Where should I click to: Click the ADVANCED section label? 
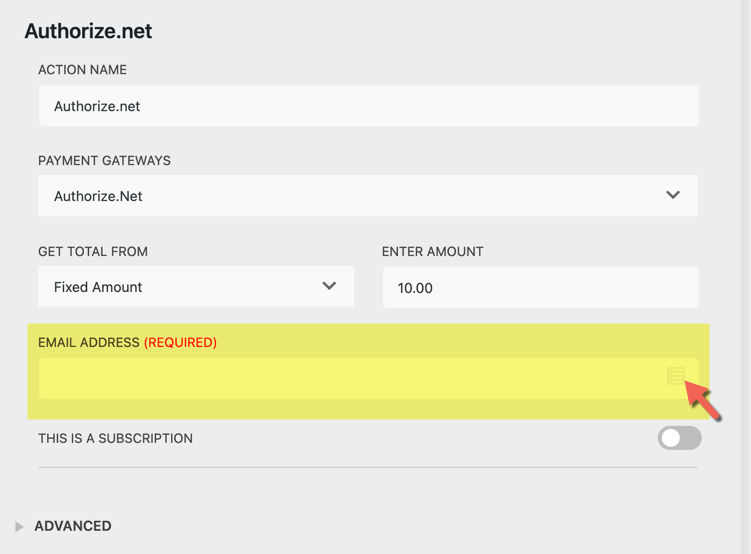tap(73, 526)
